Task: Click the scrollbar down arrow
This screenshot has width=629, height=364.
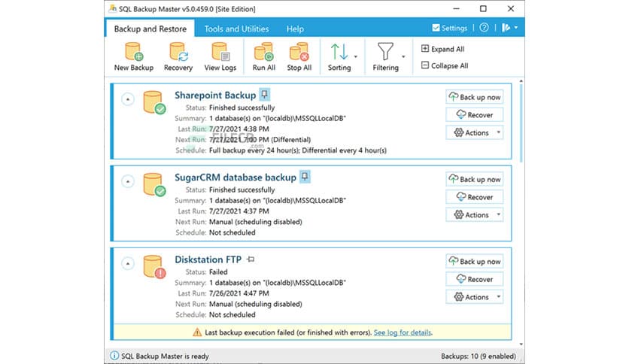Action: (x=521, y=344)
